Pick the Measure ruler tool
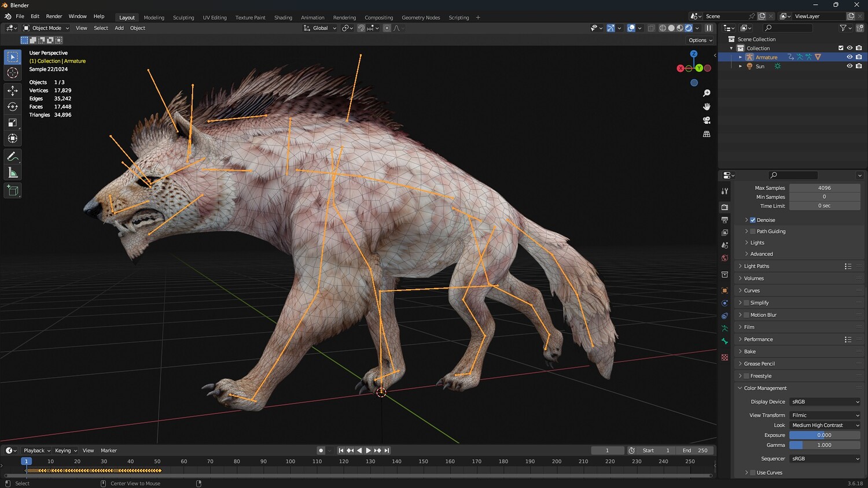The image size is (868, 488). click(x=13, y=173)
